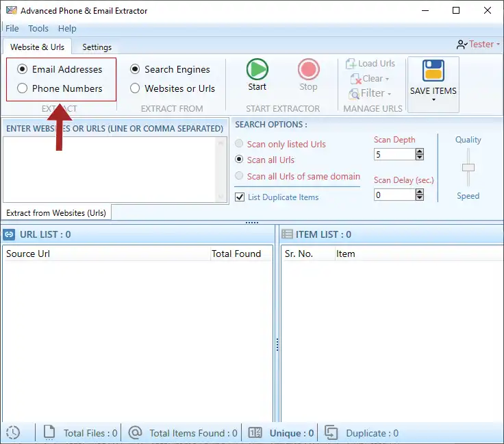Open the Tools menu
Viewport: 504px width, 444px height.
tap(38, 28)
